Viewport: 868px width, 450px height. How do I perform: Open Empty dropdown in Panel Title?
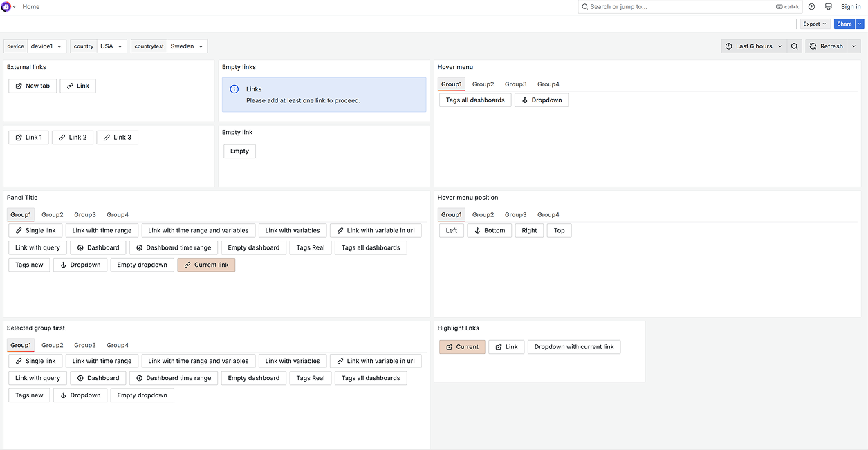142,265
